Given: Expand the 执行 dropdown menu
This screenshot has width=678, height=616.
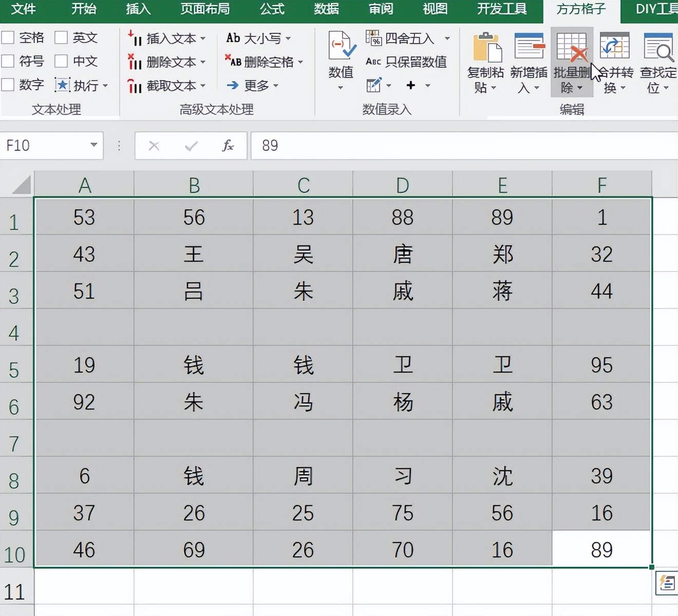Looking at the screenshot, I should 106,85.
